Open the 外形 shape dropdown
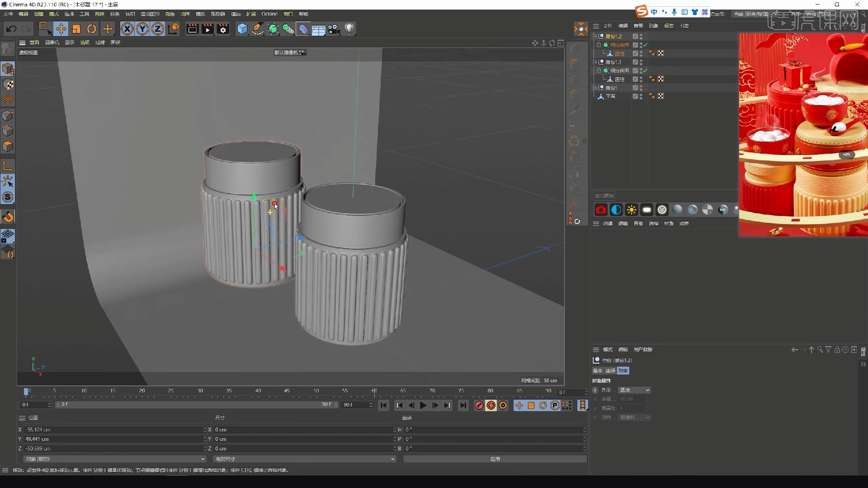 (x=634, y=390)
